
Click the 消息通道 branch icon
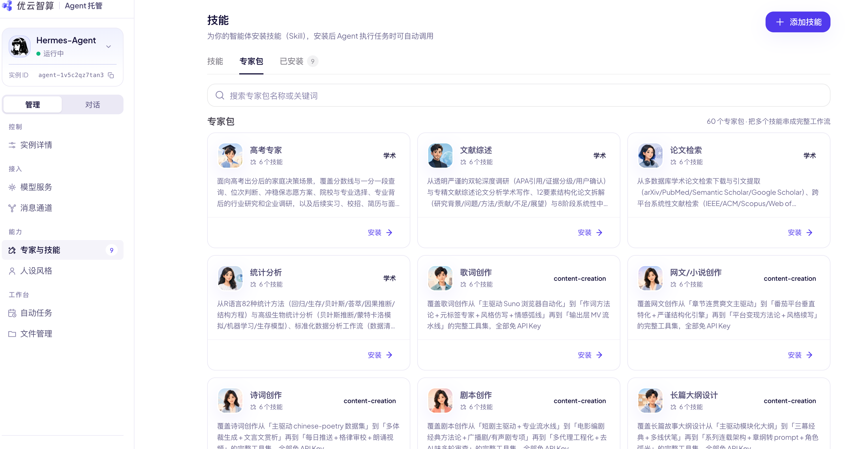(x=12, y=208)
